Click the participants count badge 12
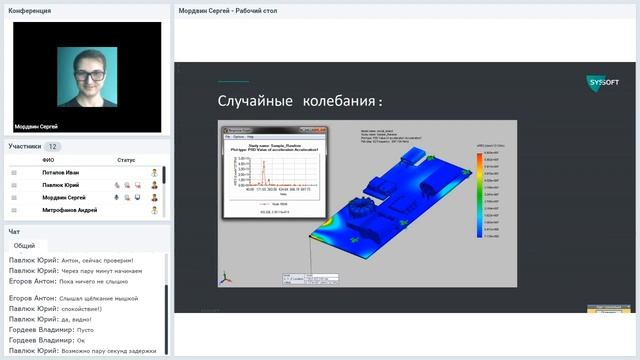This screenshot has height=360, width=640. pos(52,147)
